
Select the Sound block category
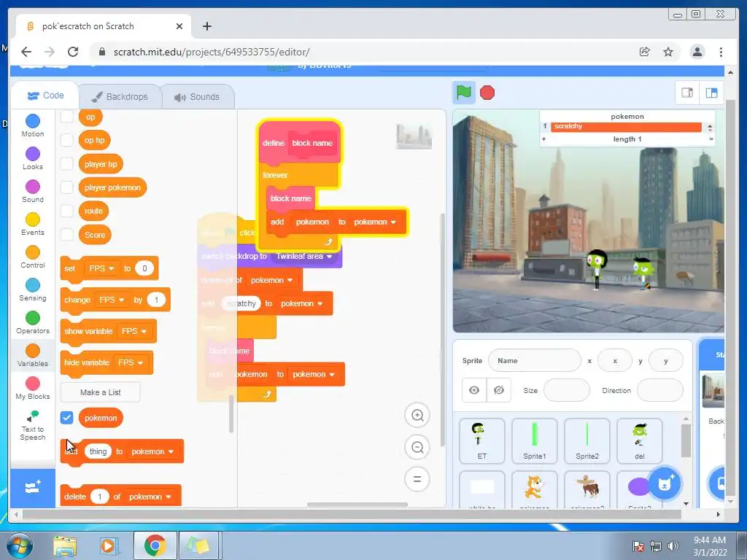[32, 192]
